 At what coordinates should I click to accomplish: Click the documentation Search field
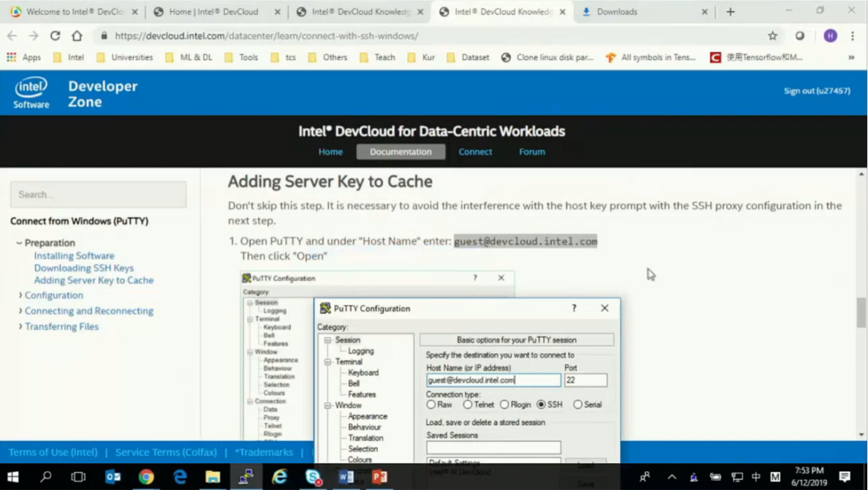pyautogui.click(x=98, y=194)
